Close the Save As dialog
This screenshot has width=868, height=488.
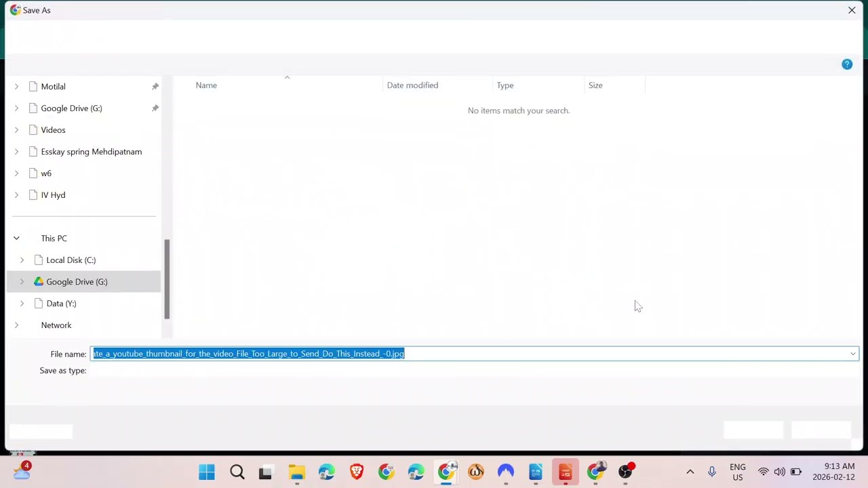[x=852, y=10]
